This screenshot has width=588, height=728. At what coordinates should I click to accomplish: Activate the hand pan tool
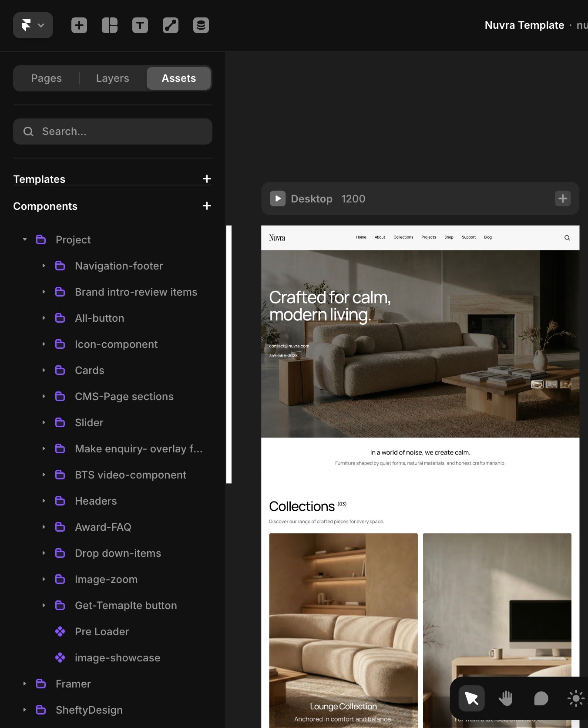[x=506, y=698]
